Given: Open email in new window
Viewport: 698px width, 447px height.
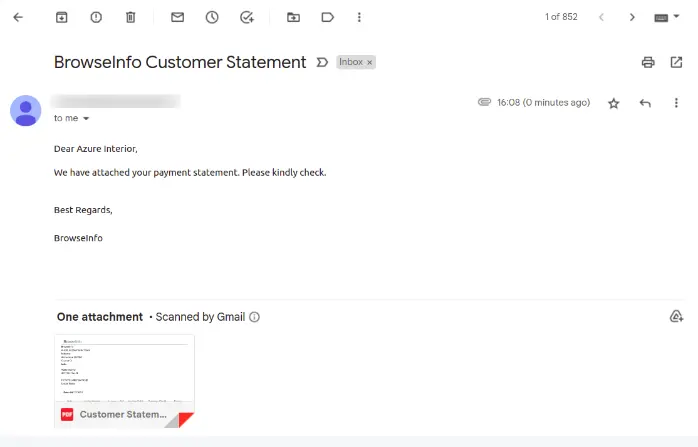Looking at the screenshot, I should click(676, 62).
